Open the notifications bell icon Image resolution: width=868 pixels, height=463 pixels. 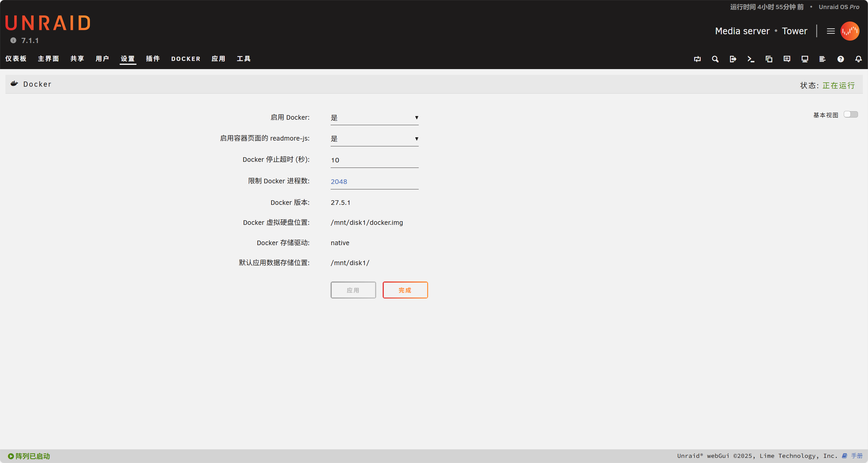click(858, 59)
